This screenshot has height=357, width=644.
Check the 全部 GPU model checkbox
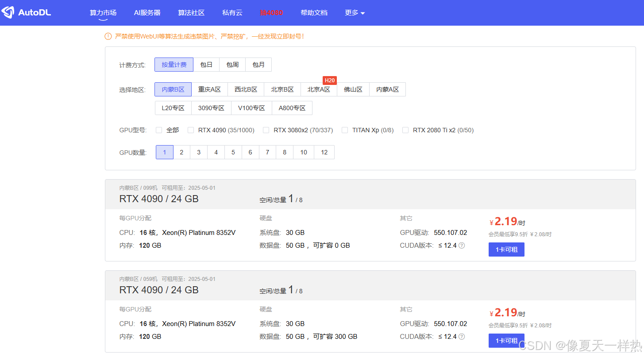point(159,130)
